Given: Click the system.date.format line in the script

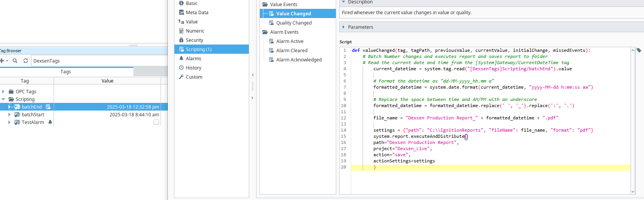Looking at the screenshot, I should click(x=483, y=87).
